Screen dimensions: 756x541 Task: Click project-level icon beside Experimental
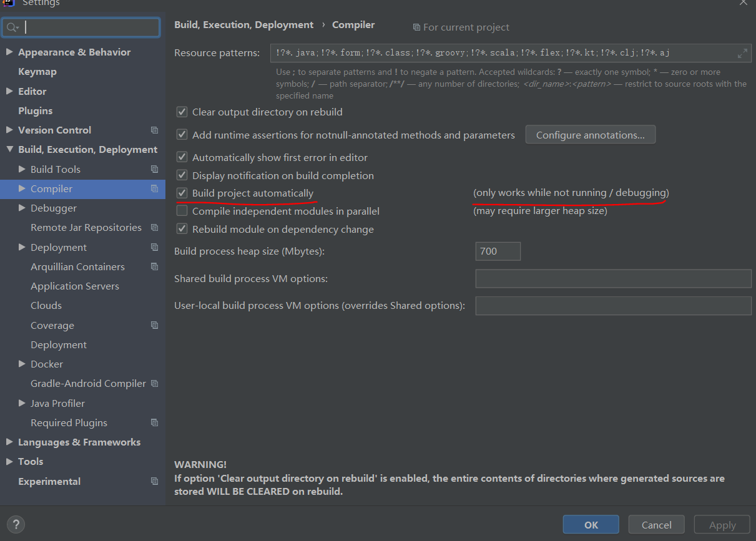[154, 481]
